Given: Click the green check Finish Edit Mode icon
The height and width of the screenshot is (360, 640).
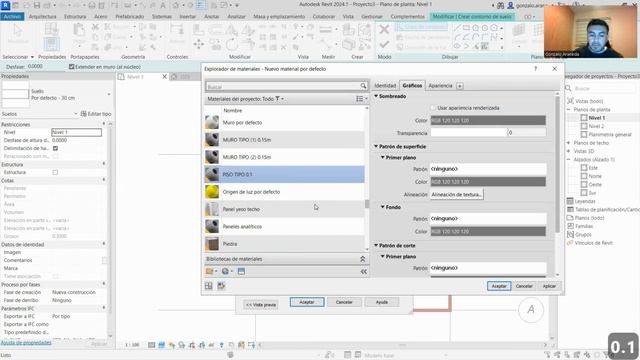Looking at the screenshot, I should (384, 44).
